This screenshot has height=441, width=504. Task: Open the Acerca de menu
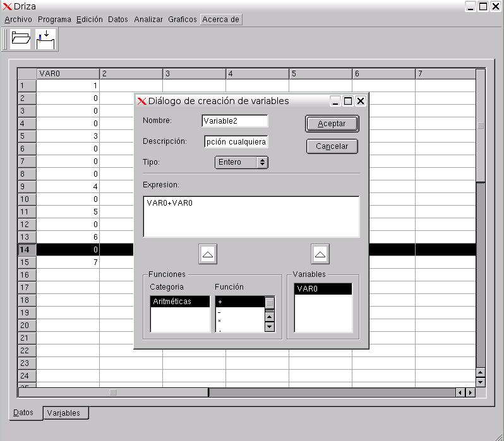[221, 20]
